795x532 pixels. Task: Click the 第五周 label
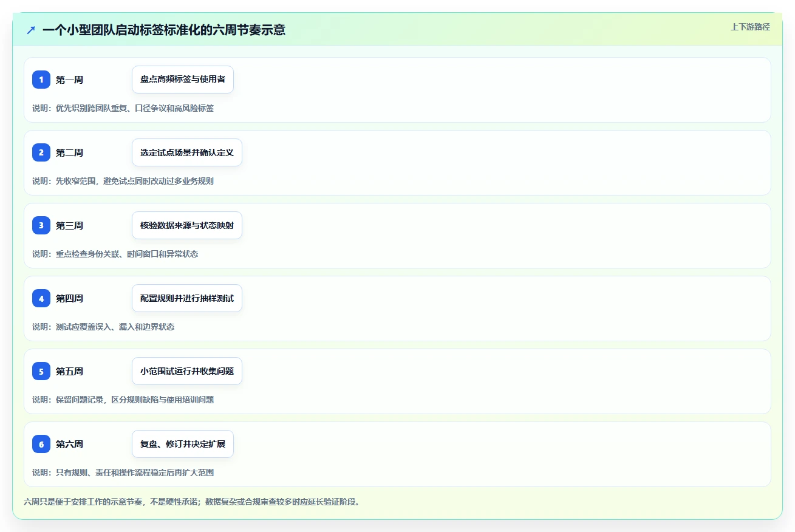coord(69,371)
